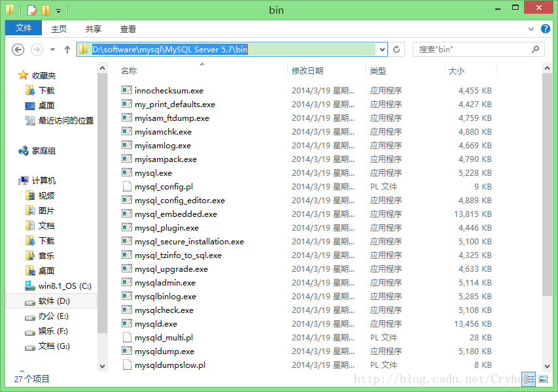Select 娱乐 (F:) drive

[53, 331]
